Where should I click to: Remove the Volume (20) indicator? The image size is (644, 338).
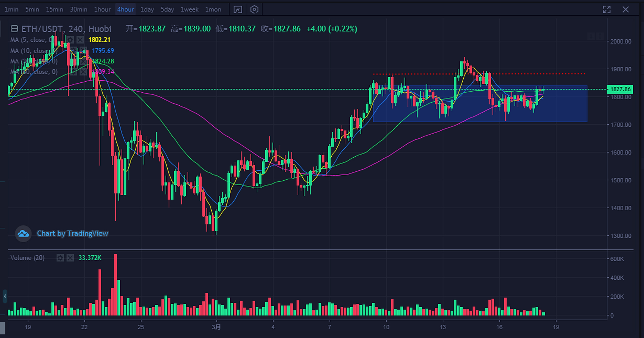pos(70,258)
